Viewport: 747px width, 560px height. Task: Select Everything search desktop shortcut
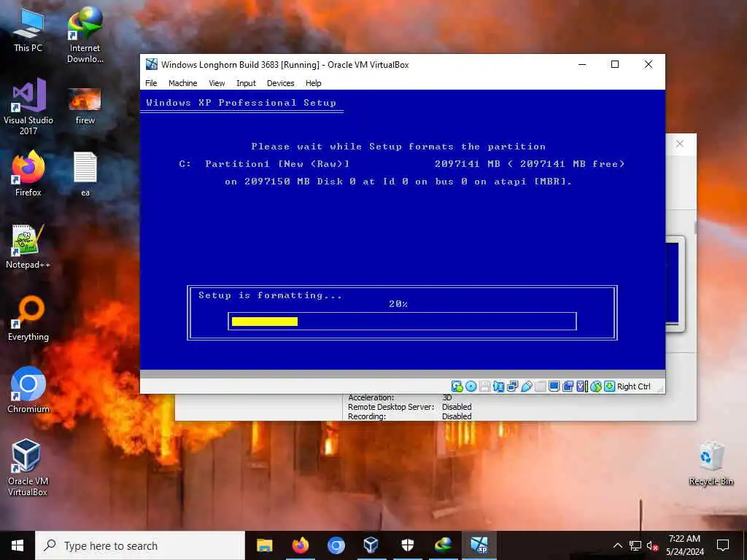coord(28,318)
